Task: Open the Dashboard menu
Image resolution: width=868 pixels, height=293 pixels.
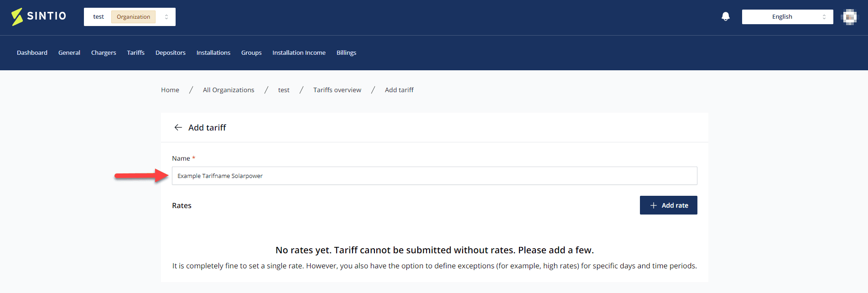Action: click(x=32, y=52)
